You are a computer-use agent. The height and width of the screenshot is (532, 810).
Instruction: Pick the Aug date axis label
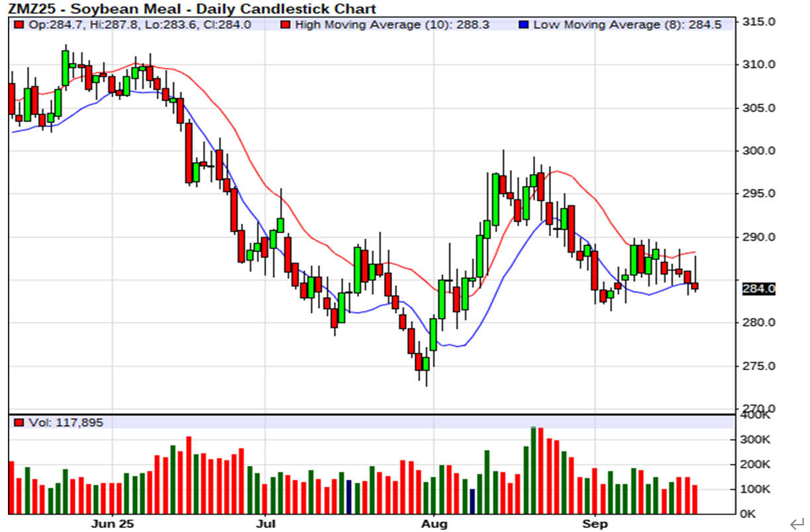pos(434,523)
